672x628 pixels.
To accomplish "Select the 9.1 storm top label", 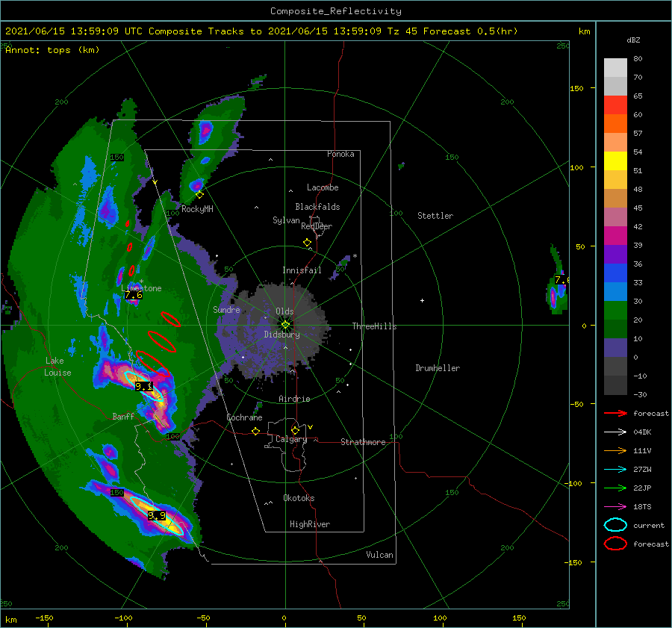I will 143,386.
